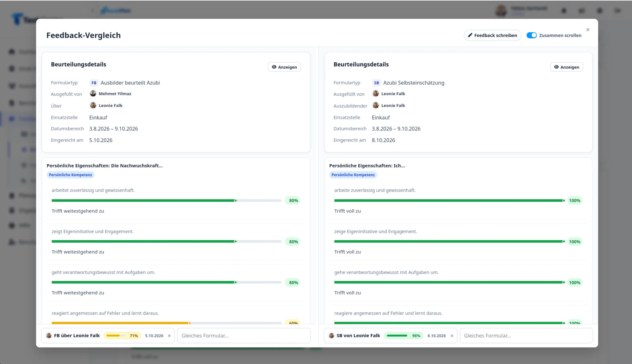Click the right Gleiches Formular input field

526,336
